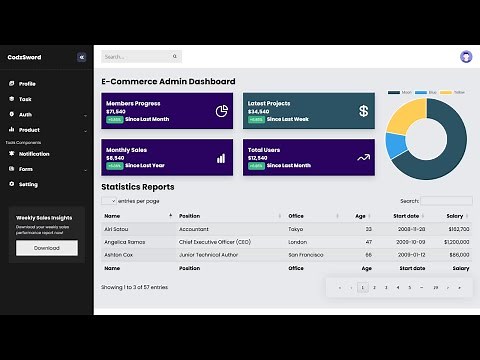Viewport: 480px width, 360px height.
Task: Select current page 1 button
Action: 363,287
